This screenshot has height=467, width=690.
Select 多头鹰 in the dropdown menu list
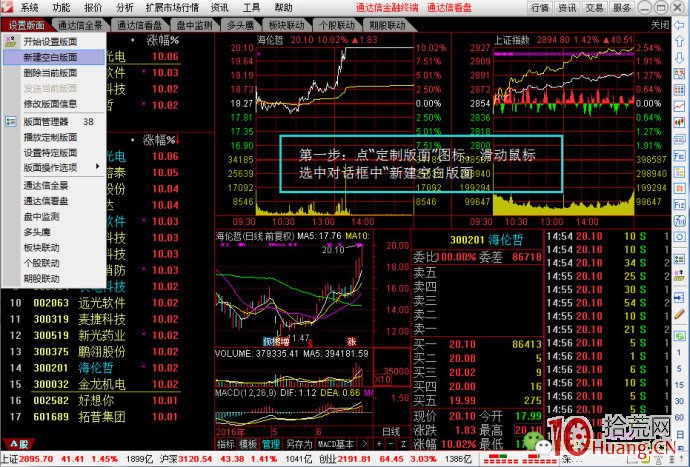coord(54,232)
